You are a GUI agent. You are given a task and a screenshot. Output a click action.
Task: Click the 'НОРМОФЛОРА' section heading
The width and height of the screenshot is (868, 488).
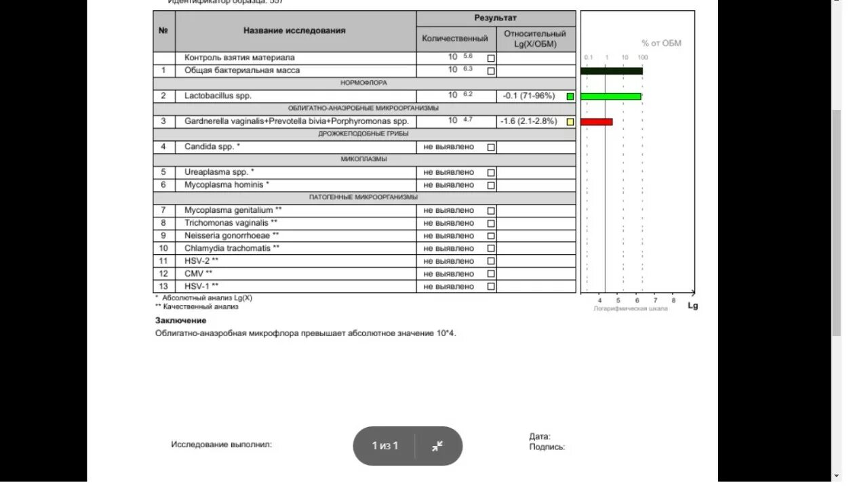tap(363, 83)
